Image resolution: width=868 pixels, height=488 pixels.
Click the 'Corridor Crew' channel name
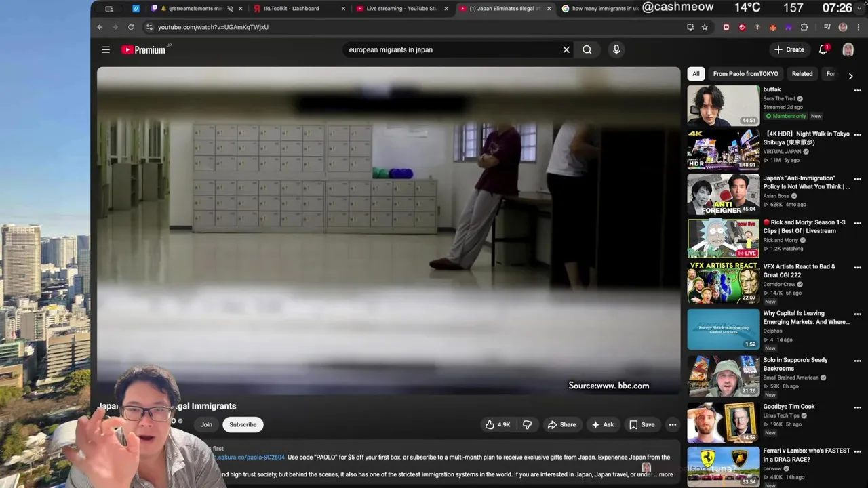(x=779, y=284)
